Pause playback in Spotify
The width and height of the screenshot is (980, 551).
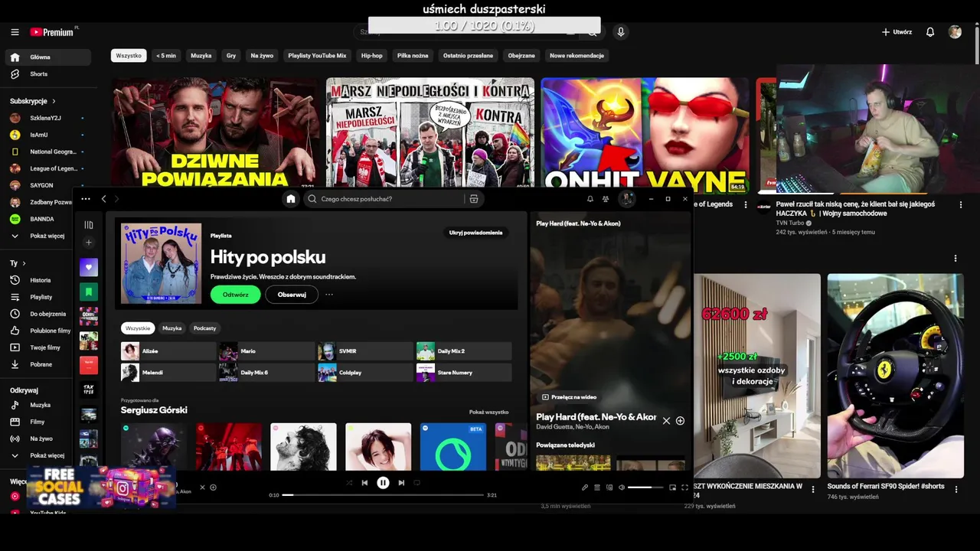point(383,483)
